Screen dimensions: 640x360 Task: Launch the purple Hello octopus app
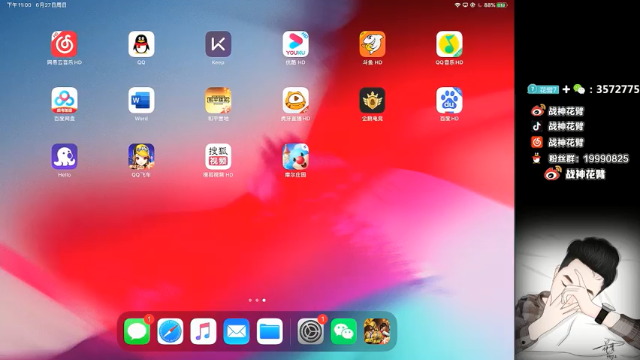64,156
